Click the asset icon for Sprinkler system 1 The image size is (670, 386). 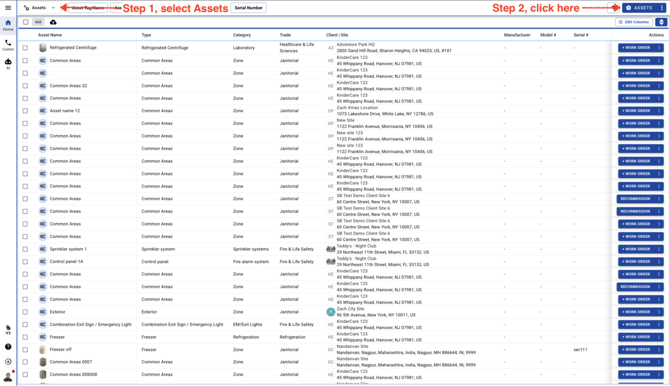pos(42,249)
